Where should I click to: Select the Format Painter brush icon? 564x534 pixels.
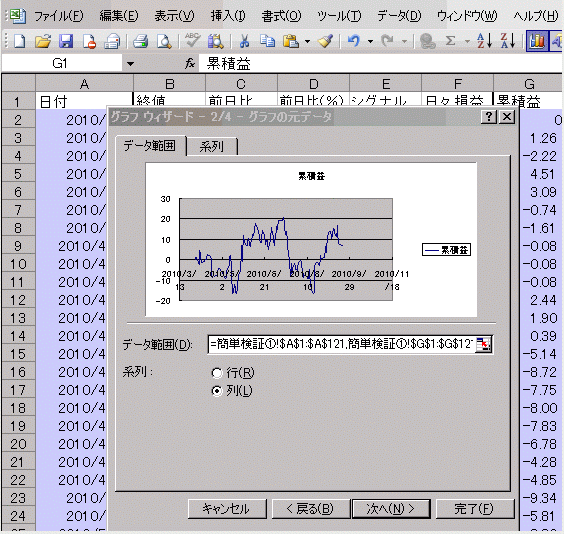tap(326, 41)
